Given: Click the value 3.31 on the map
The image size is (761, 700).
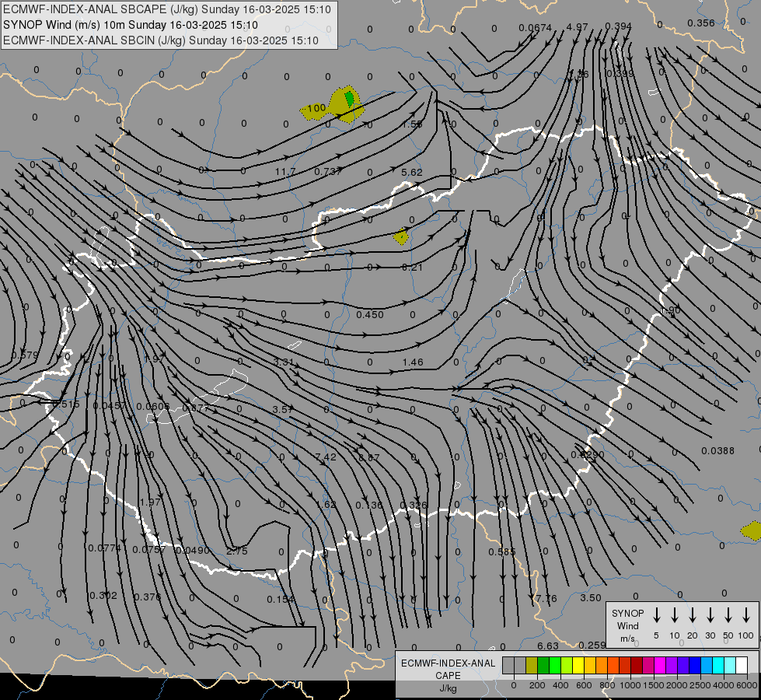Looking at the screenshot, I should 284,362.
